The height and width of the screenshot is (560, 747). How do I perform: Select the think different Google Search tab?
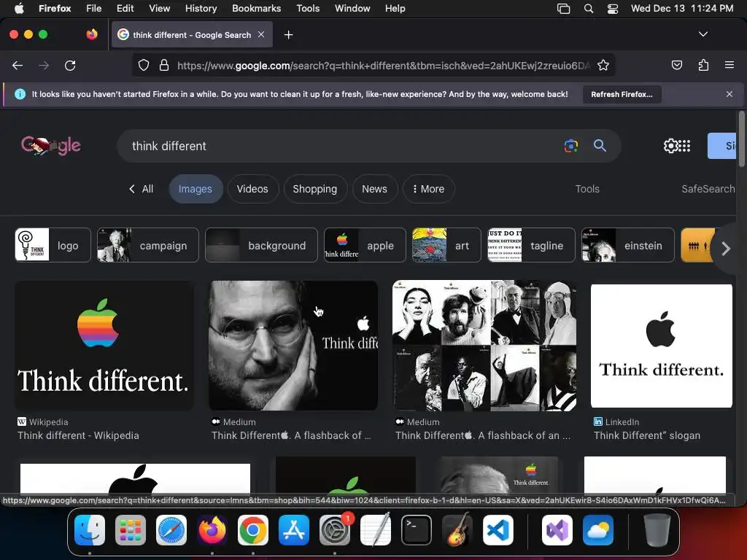tap(192, 35)
